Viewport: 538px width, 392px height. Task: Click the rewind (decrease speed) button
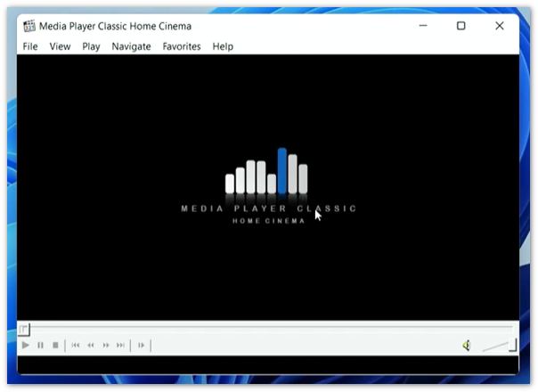[x=91, y=345]
